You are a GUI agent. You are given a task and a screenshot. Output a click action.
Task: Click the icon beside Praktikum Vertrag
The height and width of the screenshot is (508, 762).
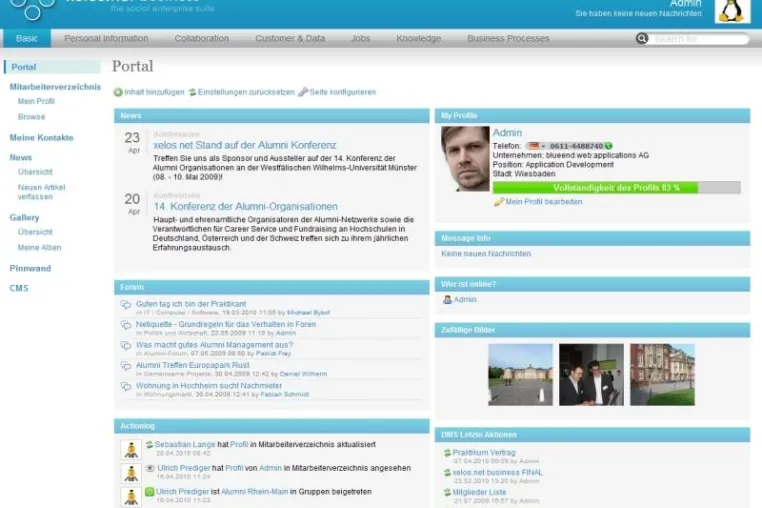click(x=447, y=453)
